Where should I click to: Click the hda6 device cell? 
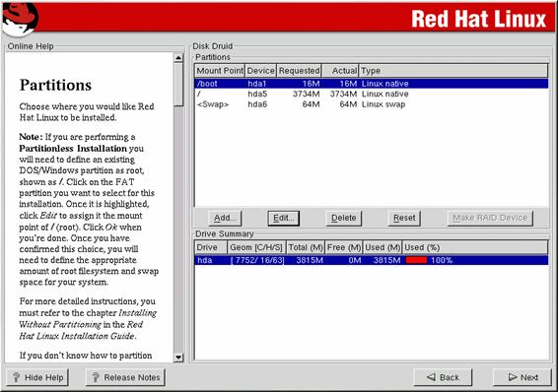tap(257, 104)
